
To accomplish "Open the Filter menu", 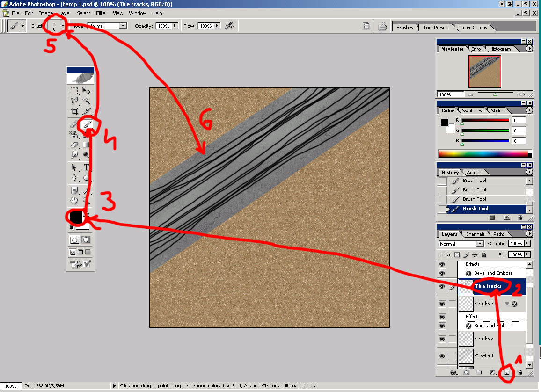I will tap(102, 13).
